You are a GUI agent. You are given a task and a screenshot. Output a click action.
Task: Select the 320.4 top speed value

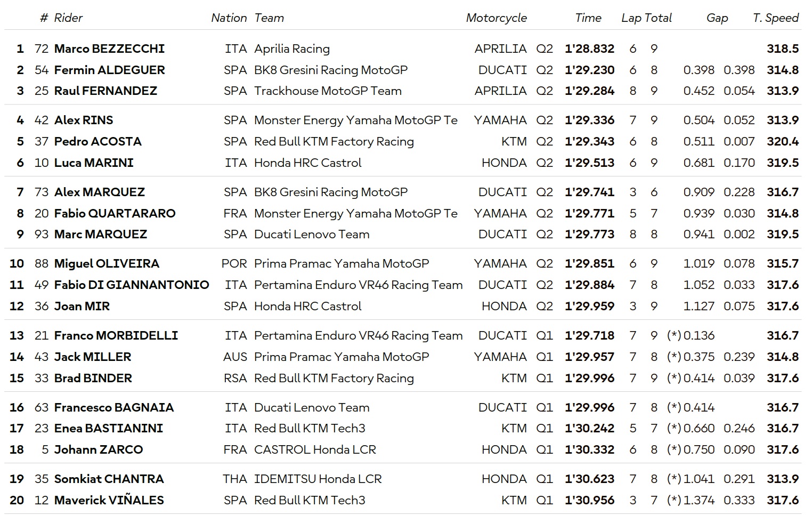[782, 142]
